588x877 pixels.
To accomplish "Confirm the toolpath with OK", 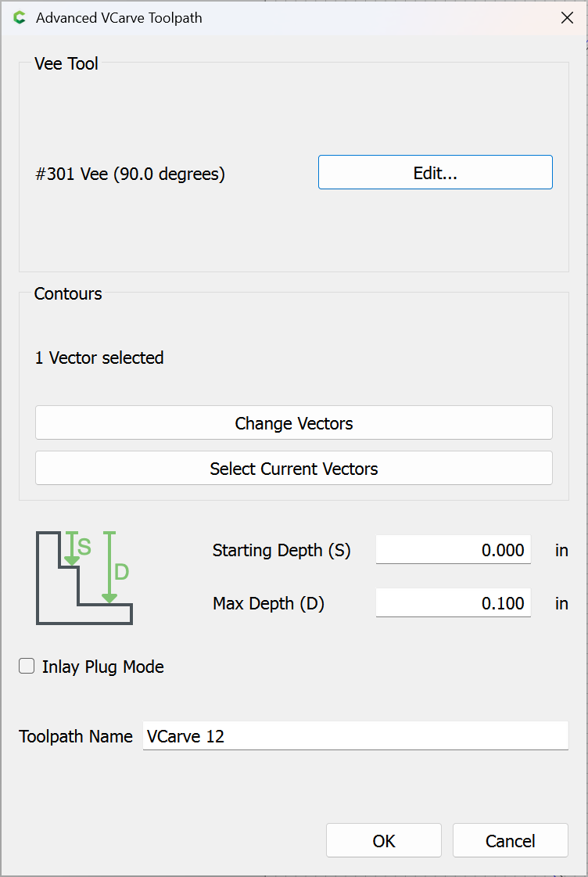I will click(x=383, y=841).
